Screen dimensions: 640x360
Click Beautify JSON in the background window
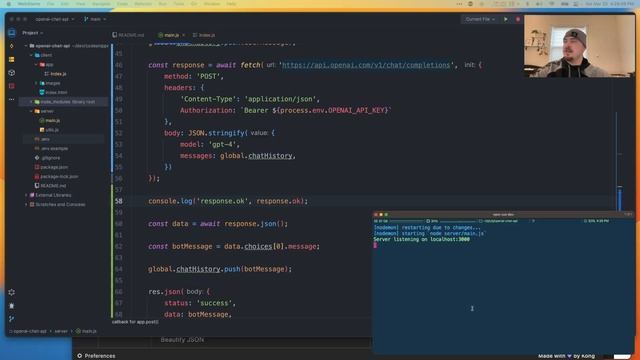point(182,340)
